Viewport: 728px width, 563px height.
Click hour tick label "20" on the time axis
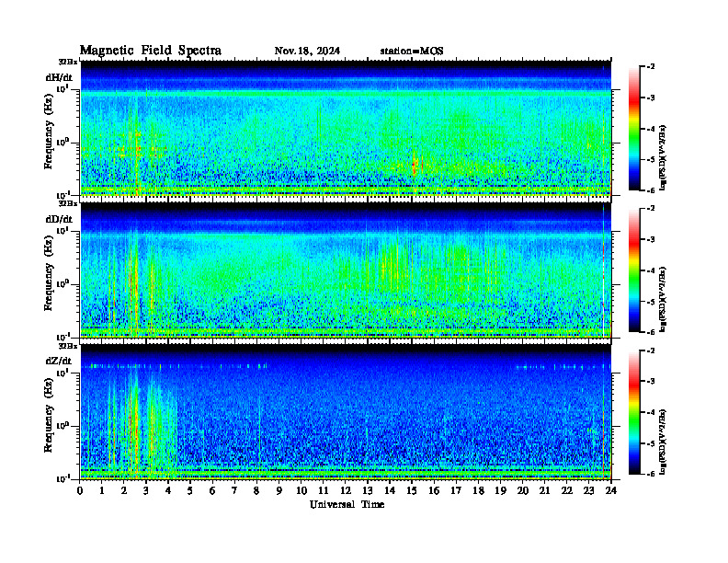523,491
